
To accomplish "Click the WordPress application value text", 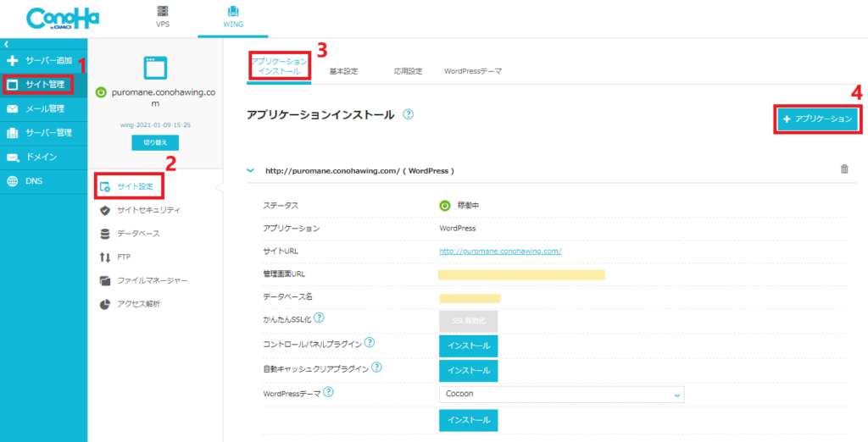I will tap(457, 228).
